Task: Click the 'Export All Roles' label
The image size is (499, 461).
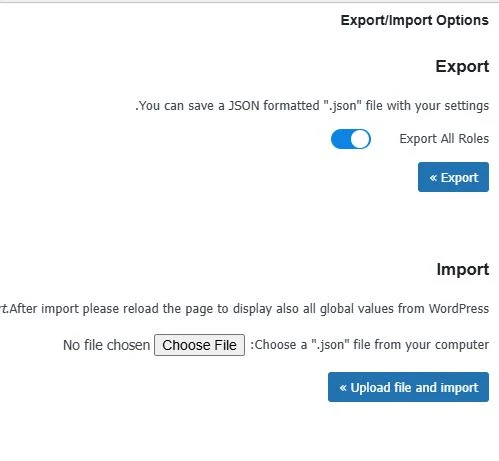Action: pyautogui.click(x=444, y=139)
